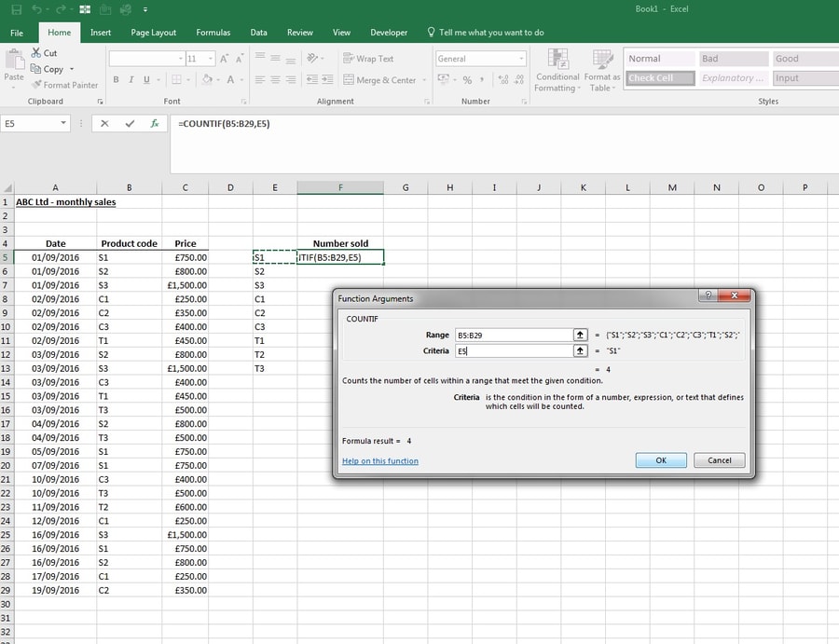Apply the Bad cell style
The image size is (839, 644).
click(x=733, y=59)
